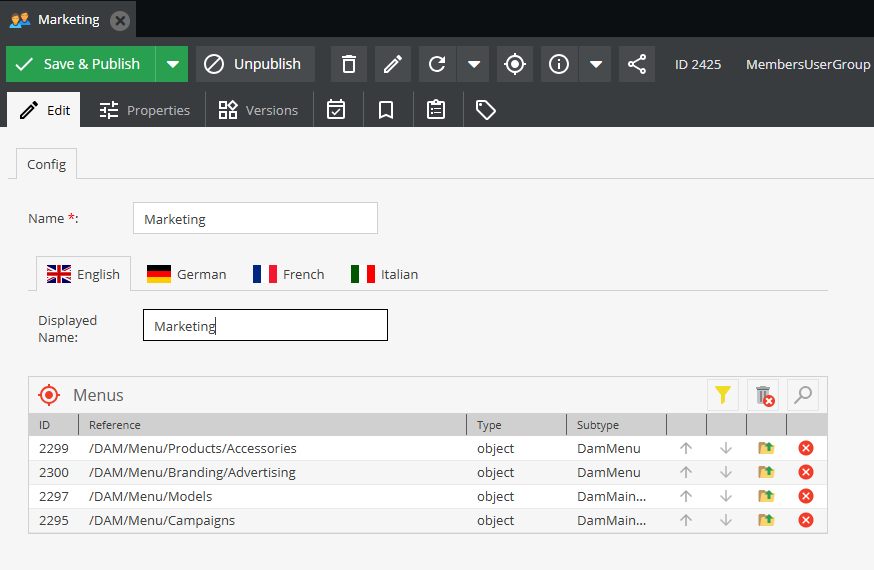Open the schedule calendar tab icon

click(x=336, y=110)
